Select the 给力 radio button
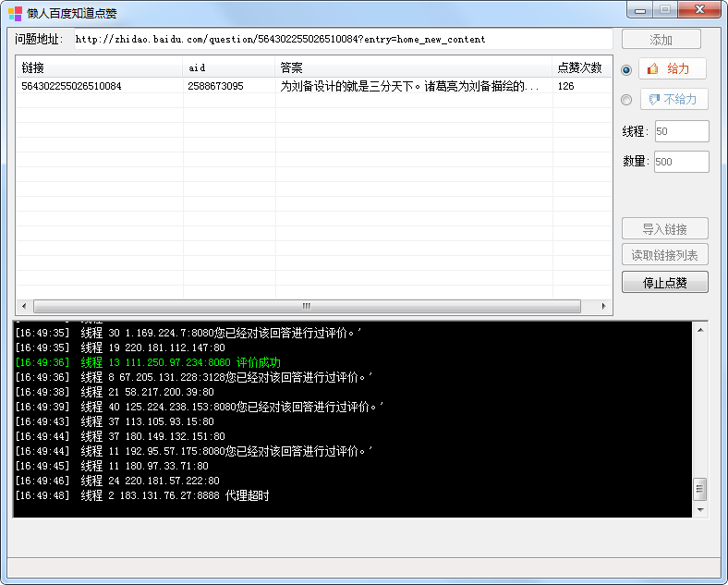Viewport: 728px width, 585px height. click(626, 69)
